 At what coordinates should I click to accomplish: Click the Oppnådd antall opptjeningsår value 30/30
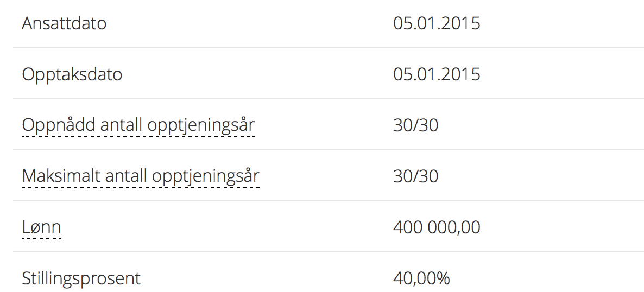(415, 126)
